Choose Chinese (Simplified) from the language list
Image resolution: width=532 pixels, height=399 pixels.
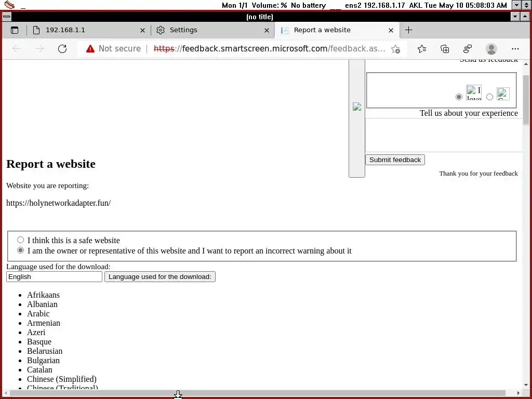pyautogui.click(x=62, y=379)
